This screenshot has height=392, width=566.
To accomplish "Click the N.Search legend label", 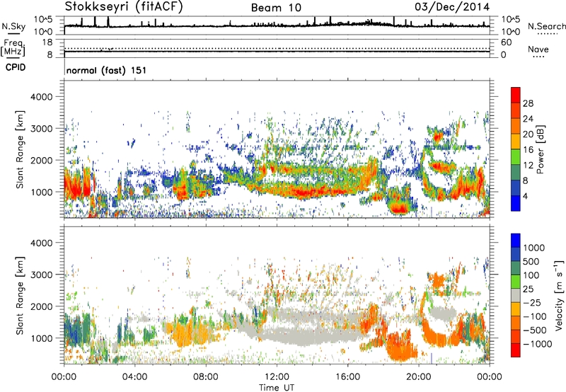I will point(546,26).
